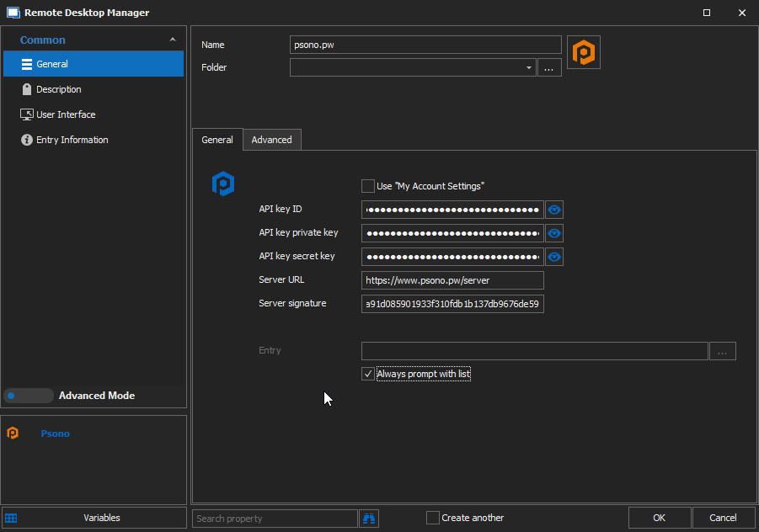Confirm changes with OK
The image size is (759, 532).
(660, 518)
